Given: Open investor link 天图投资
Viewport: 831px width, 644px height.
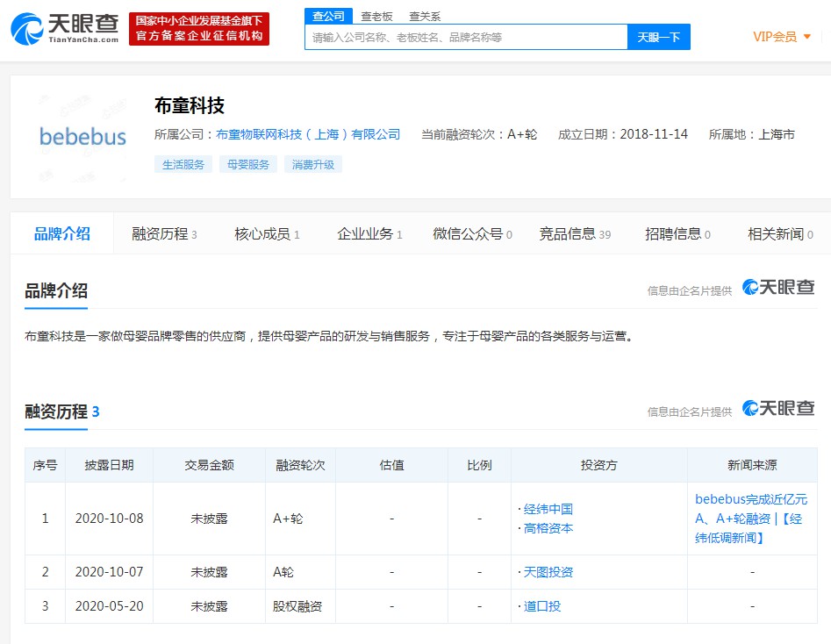Looking at the screenshot, I should click(x=548, y=572).
